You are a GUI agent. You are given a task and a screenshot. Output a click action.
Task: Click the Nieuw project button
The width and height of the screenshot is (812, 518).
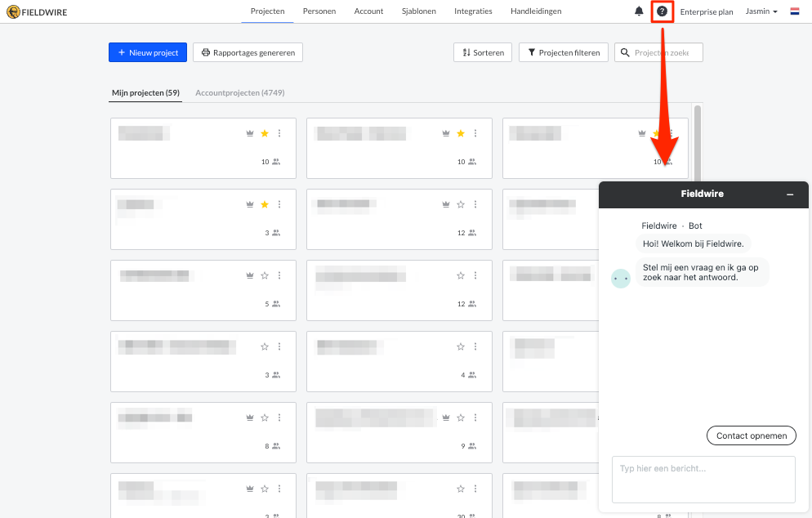(x=148, y=52)
